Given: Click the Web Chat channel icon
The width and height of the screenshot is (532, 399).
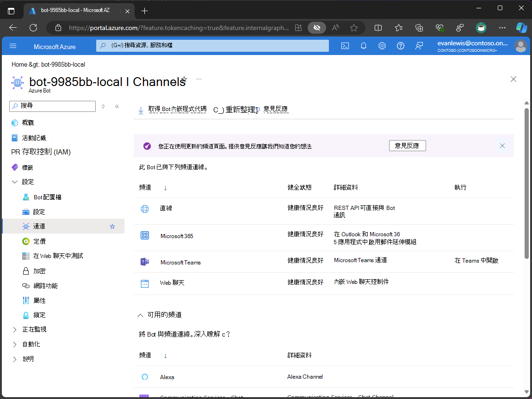Looking at the screenshot, I should 144,284.
